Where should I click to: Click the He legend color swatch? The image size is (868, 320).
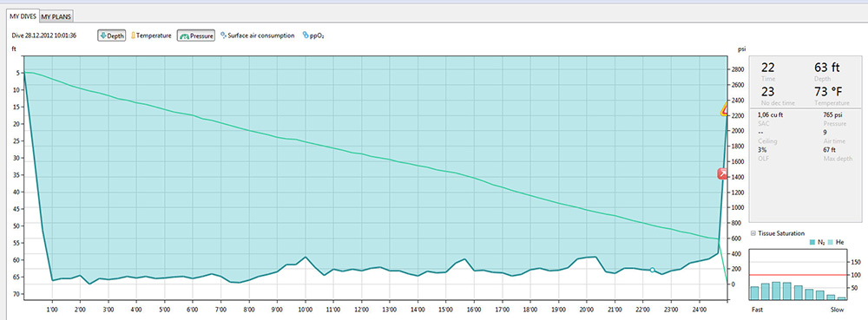[x=831, y=242]
